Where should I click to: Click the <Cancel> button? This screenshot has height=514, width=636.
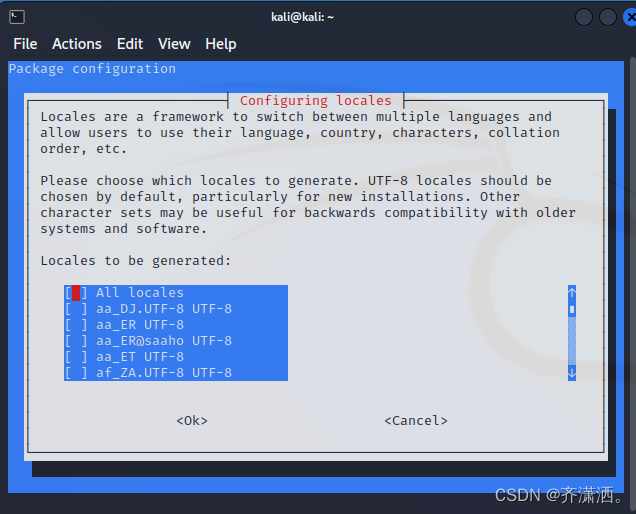(416, 421)
